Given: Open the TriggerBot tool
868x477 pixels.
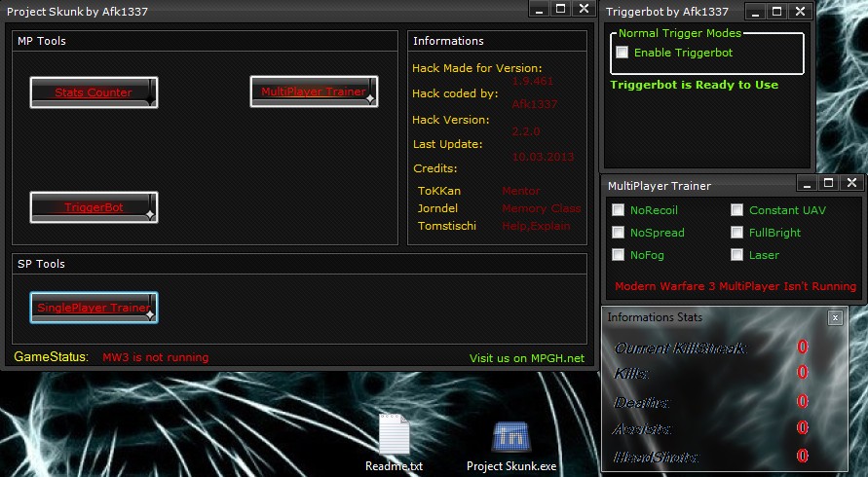Looking at the screenshot, I should coord(94,207).
